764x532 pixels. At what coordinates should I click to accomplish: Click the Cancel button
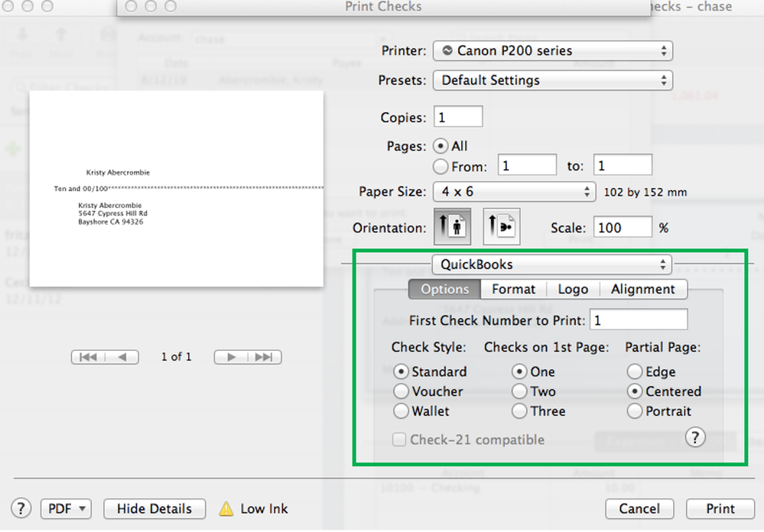(639, 508)
